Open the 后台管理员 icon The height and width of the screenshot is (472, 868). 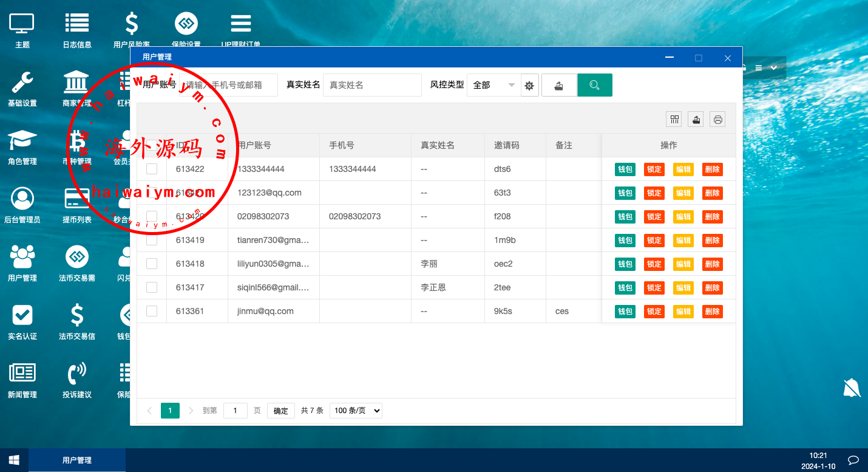22,199
